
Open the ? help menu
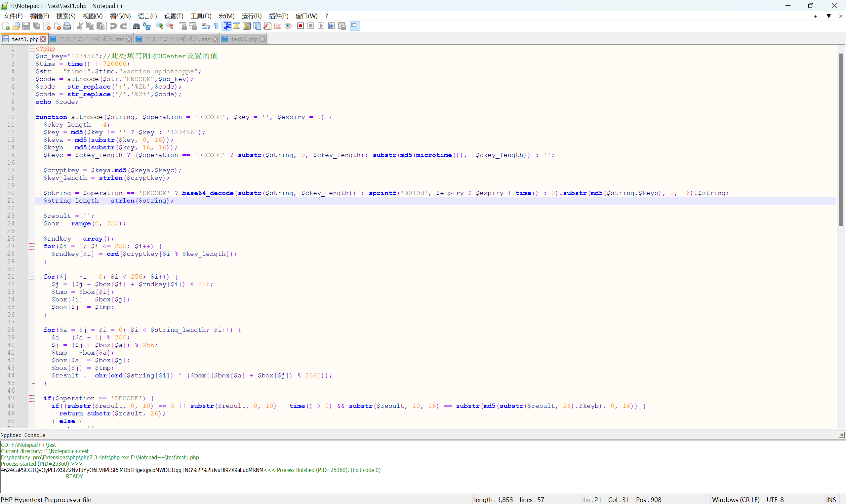click(326, 16)
